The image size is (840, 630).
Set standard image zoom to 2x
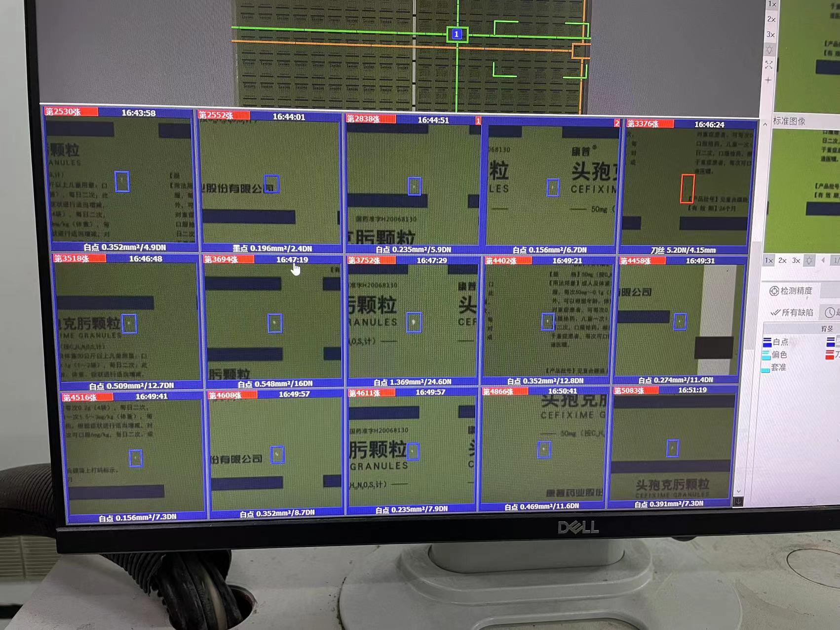point(782,260)
